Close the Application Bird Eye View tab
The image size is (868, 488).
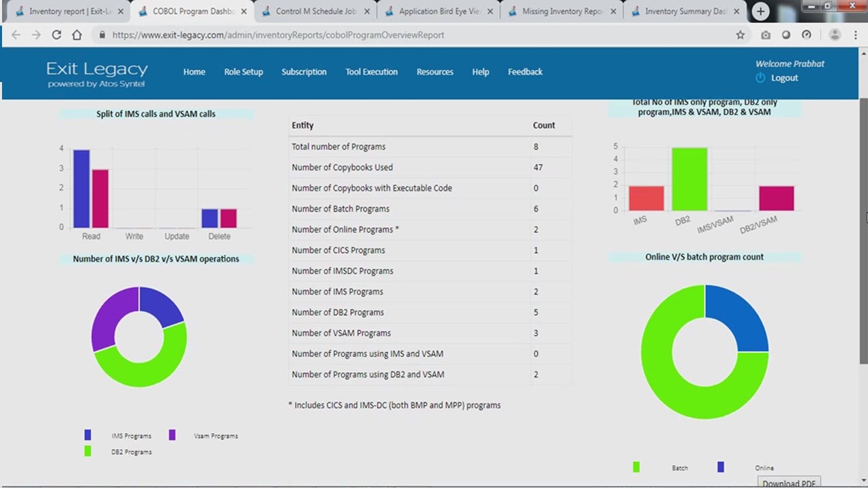click(x=490, y=12)
